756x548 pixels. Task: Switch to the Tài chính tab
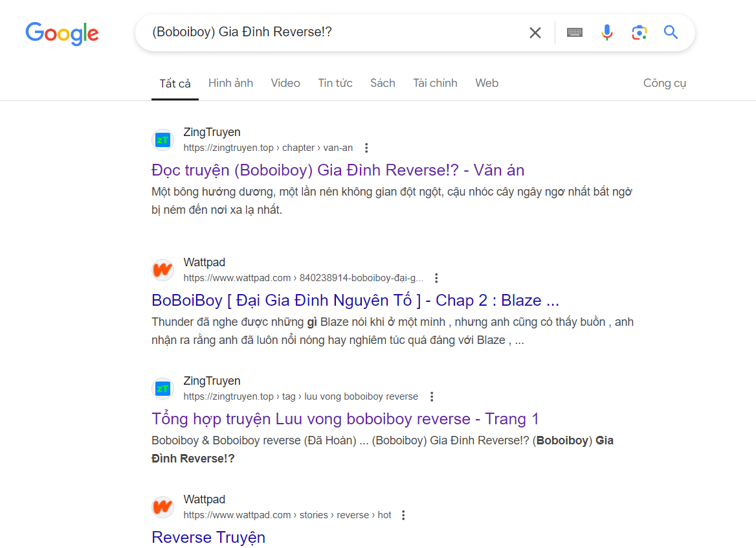435,83
